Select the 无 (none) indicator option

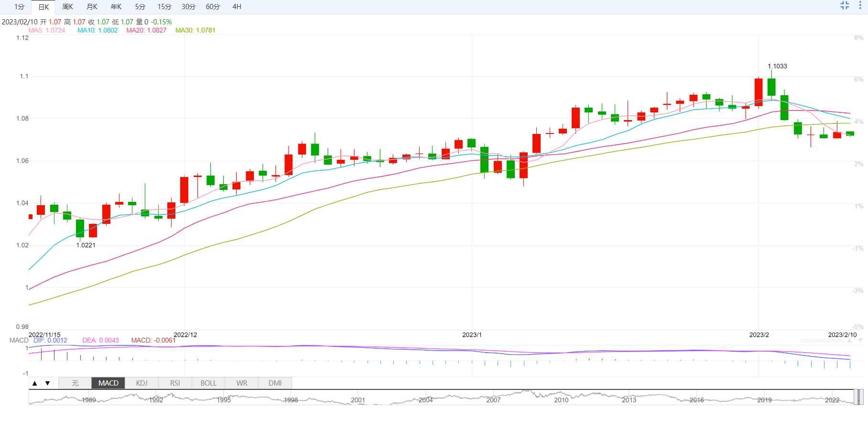pyautogui.click(x=75, y=383)
